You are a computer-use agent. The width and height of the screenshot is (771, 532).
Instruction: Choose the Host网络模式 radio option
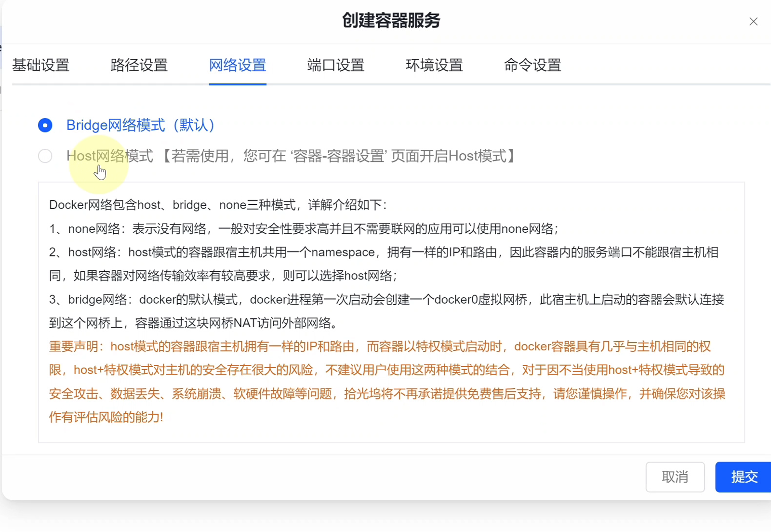(x=45, y=156)
